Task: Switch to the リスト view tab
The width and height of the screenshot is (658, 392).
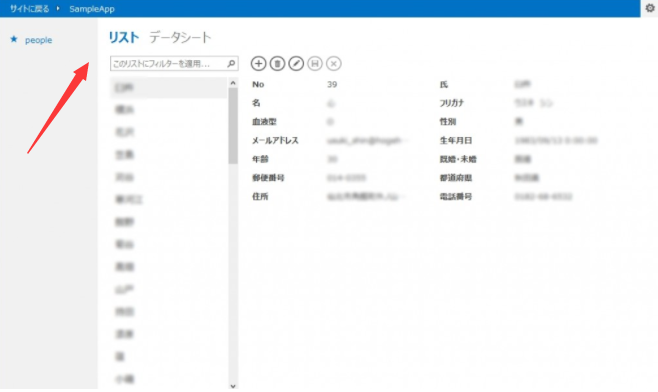Action: (x=123, y=37)
